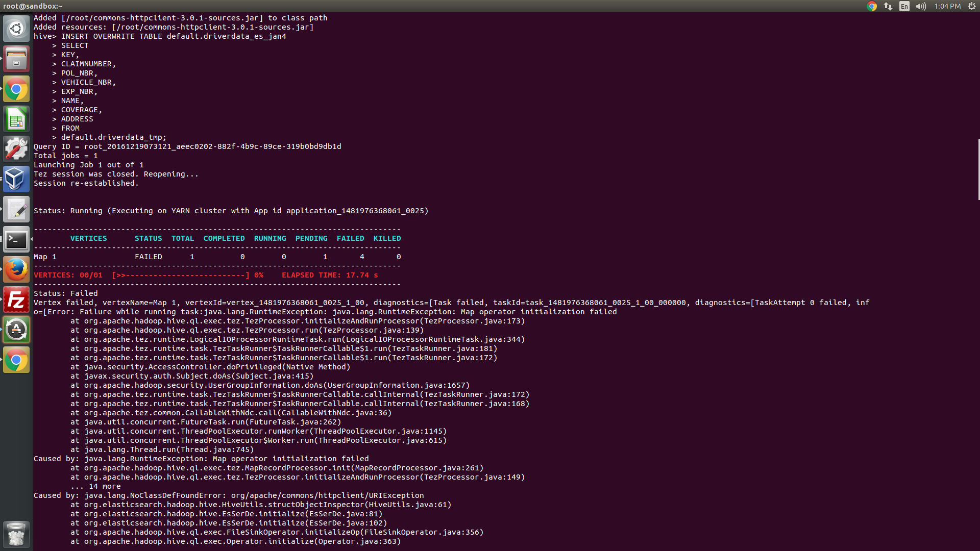Screen dimensions: 980x551
Task: Open the Trash in launcher
Action: (x=16, y=534)
